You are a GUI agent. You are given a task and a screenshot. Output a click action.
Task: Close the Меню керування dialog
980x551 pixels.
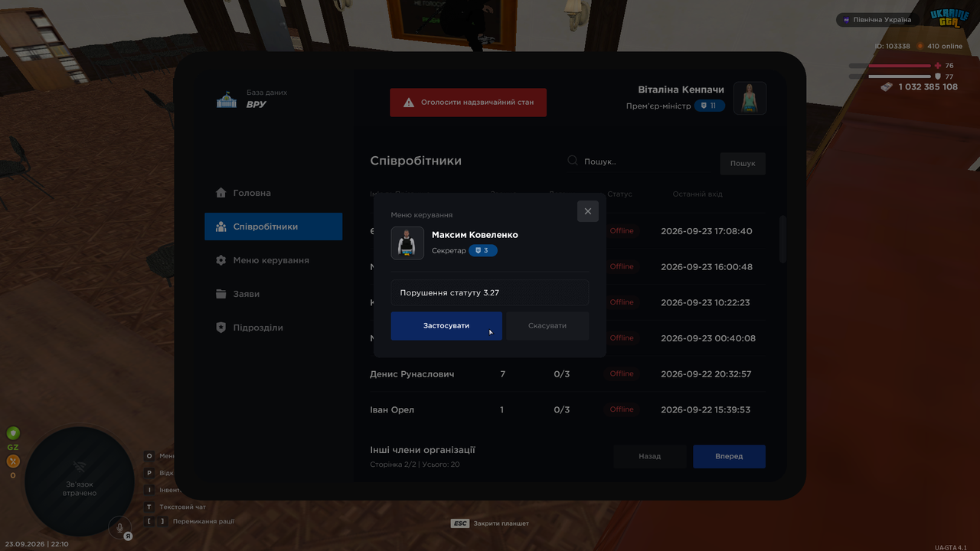pos(588,211)
